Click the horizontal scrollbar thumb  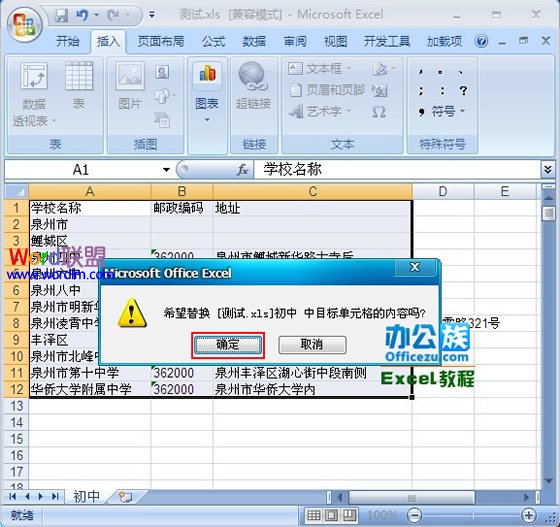pyautogui.click(x=411, y=497)
